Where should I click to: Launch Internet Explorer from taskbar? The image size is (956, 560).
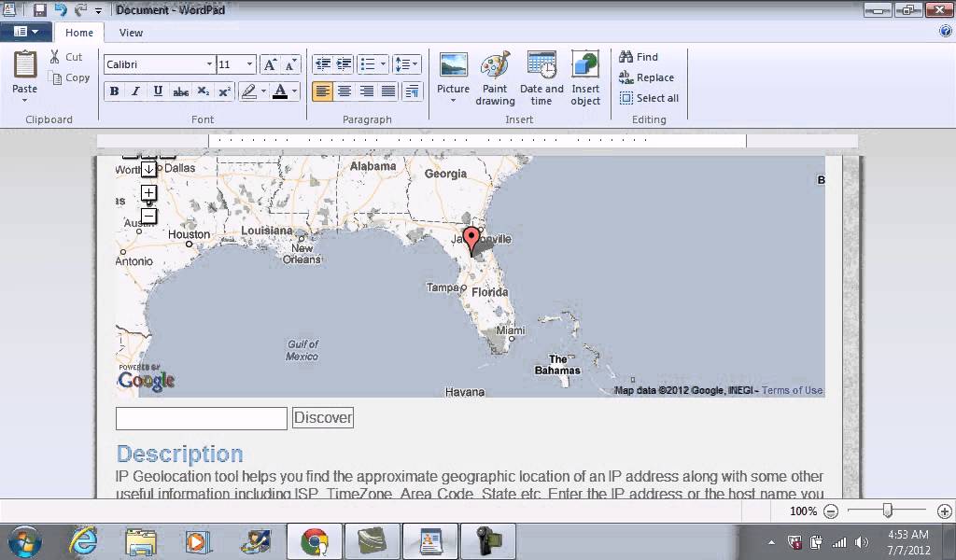pyautogui.click(x=83, y=541)
